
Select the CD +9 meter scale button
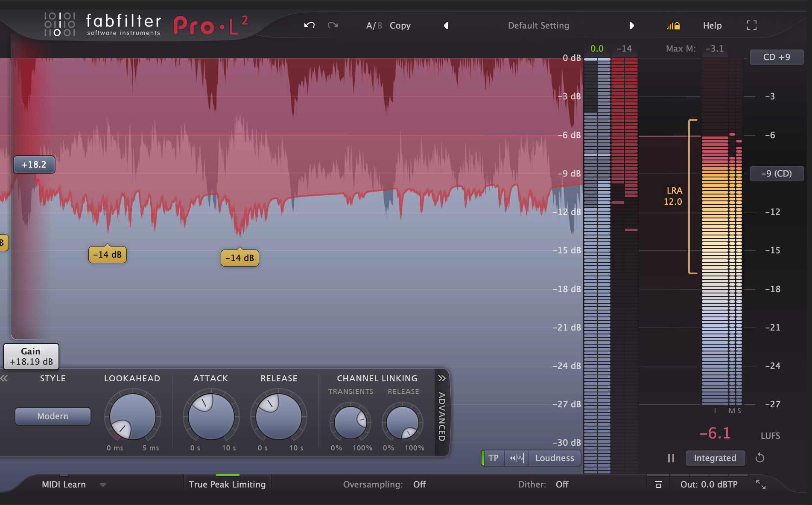(x=777, y=57)
